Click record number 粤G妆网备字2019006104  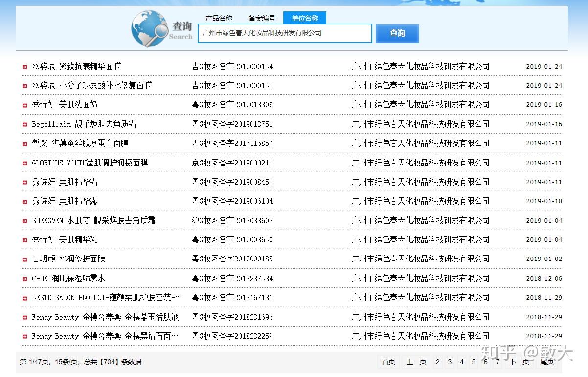point(232,201)
